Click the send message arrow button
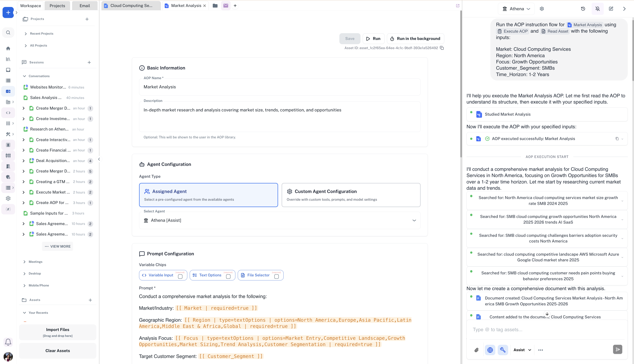This screenshot has height=364, width=634. coord(617,349)
